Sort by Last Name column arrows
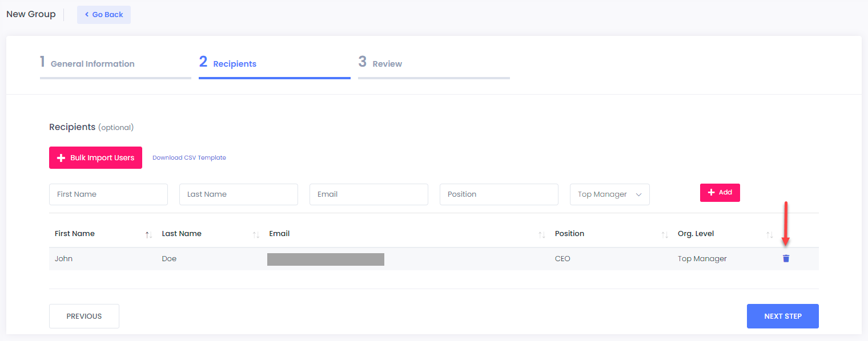Image resolution: width=868 pixels, height=341 pixels. [256, 234]
